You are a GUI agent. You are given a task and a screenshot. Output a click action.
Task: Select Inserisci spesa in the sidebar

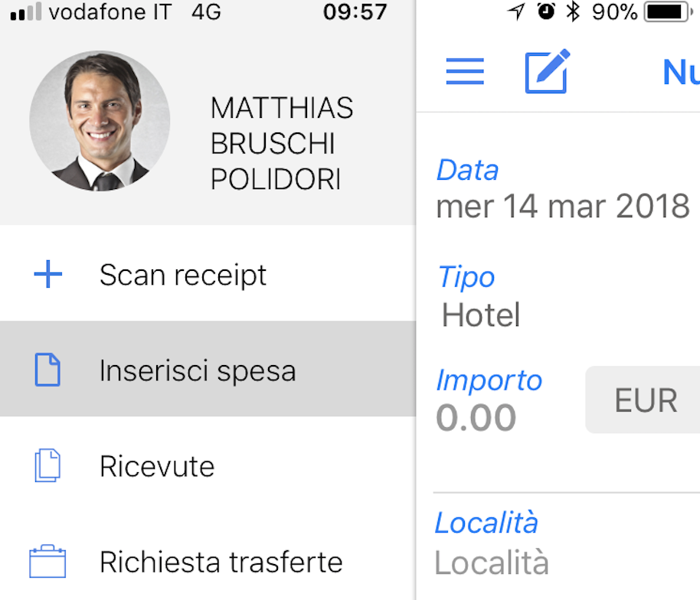click(198, 370)
